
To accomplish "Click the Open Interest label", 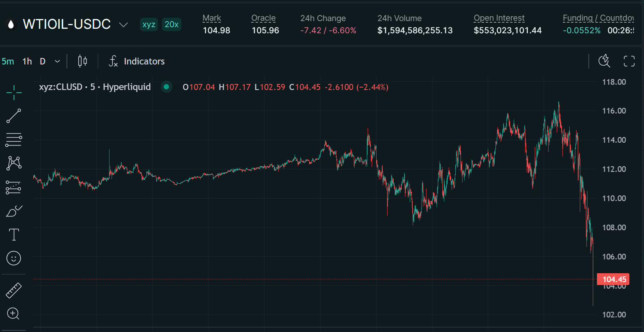I will [x=499, y=18].
